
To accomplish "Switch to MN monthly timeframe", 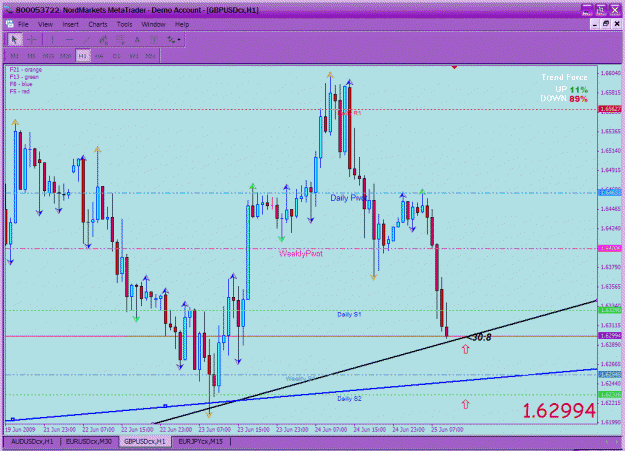I will click(x=150, y=56).
